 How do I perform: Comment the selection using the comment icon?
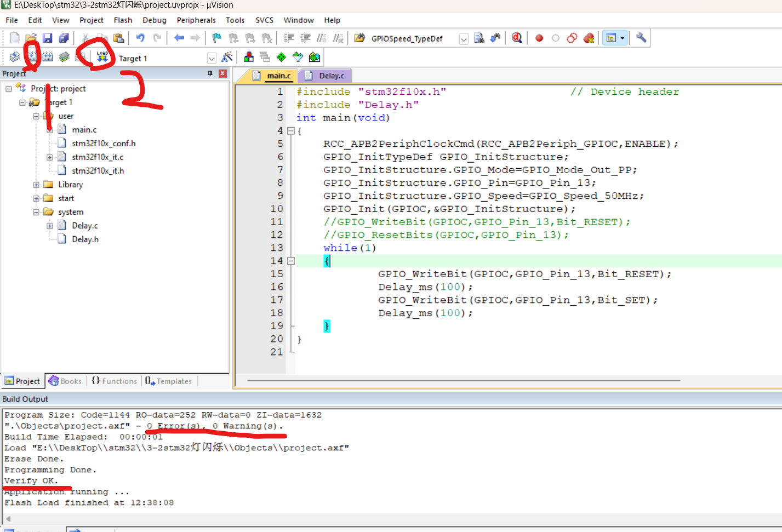pyautogui.click(x=322, y=38)
